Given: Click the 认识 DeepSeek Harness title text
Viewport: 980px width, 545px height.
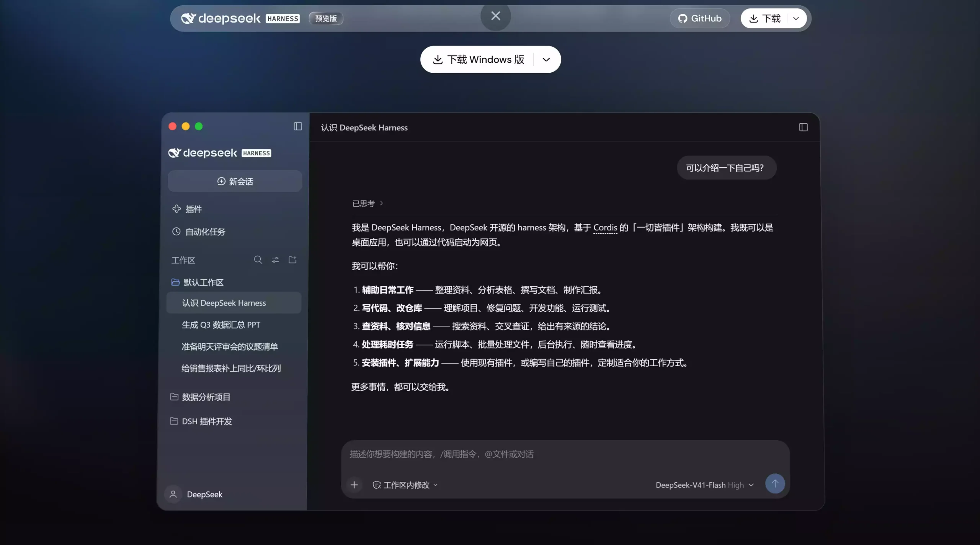Looking at the screenshot, I should pyautogui.click(x=364, y=127).
